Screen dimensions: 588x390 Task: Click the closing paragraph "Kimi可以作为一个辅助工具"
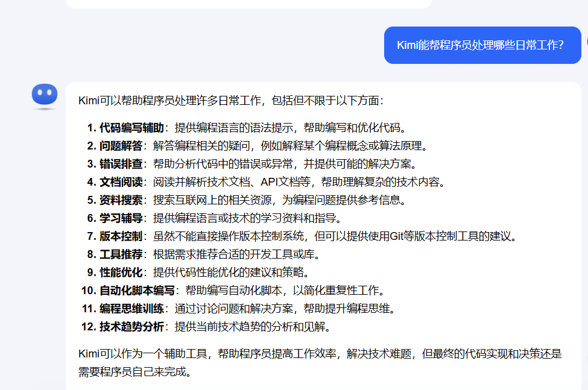point(143,354)
